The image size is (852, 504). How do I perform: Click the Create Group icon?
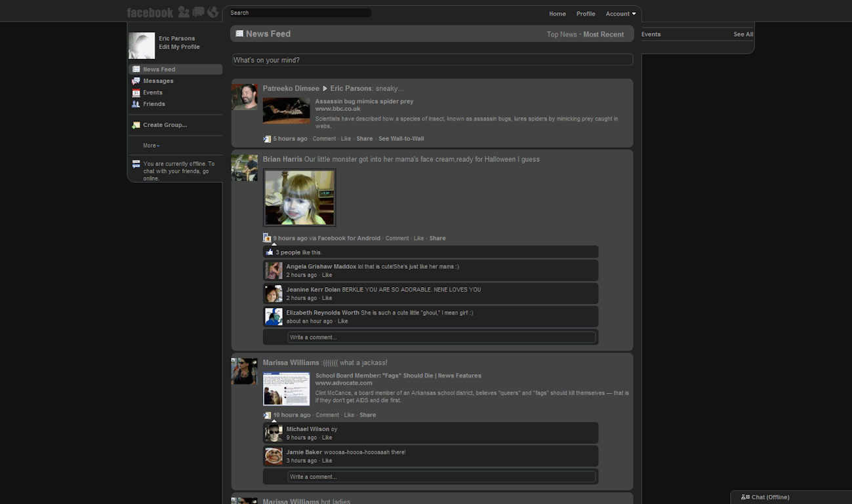pos(136,125)
